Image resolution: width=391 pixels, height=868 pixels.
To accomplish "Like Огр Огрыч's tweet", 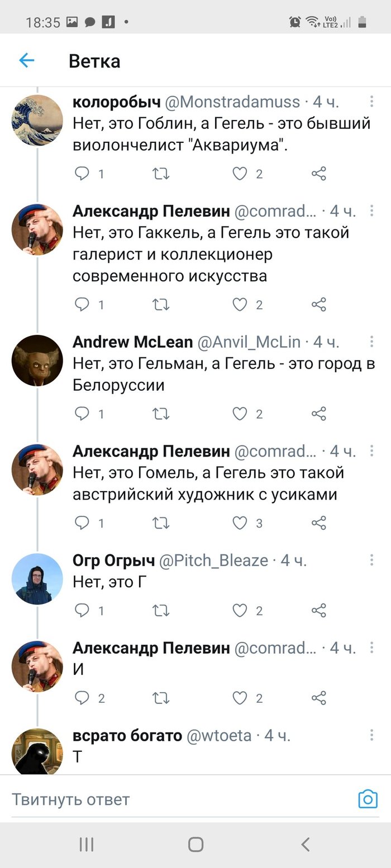I will coord(240,611).
